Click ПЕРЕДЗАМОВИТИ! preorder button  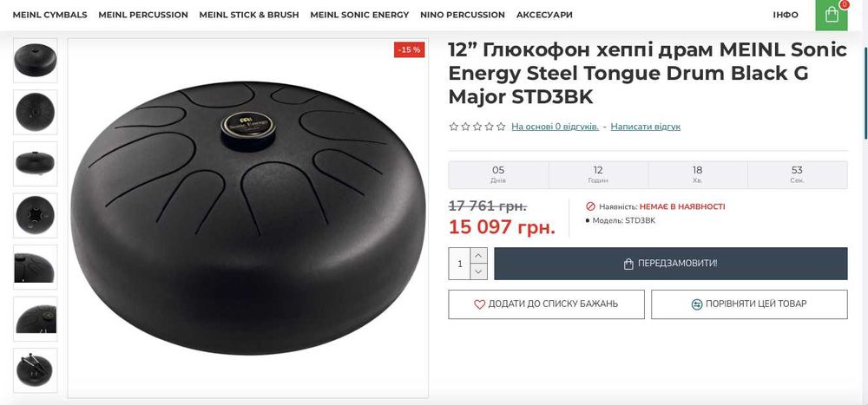(670, 264)
